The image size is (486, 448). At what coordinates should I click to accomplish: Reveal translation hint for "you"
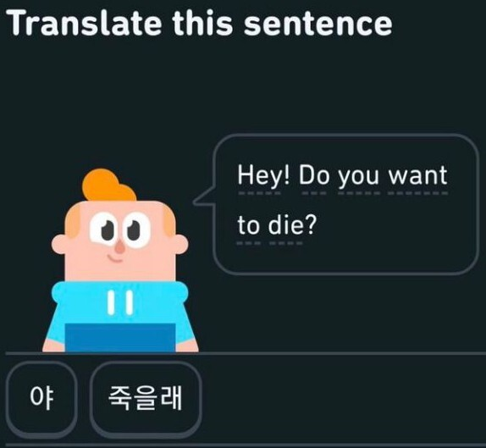click(358, 176)
